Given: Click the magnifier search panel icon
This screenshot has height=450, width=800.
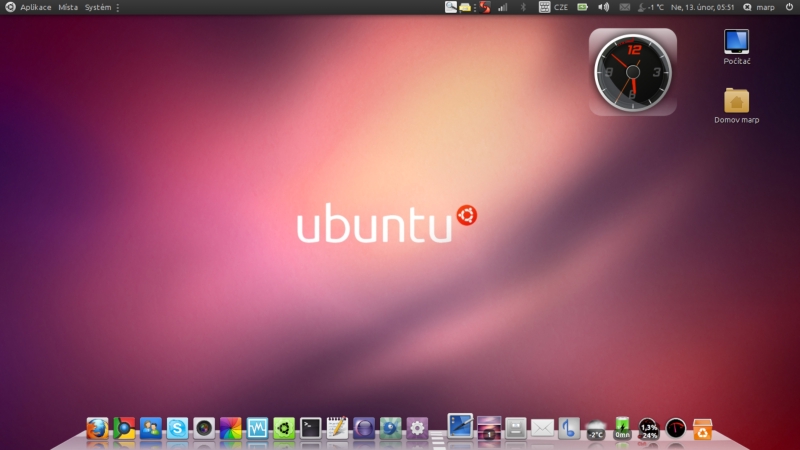Looking at the screenshot, I should click(451, 7).
